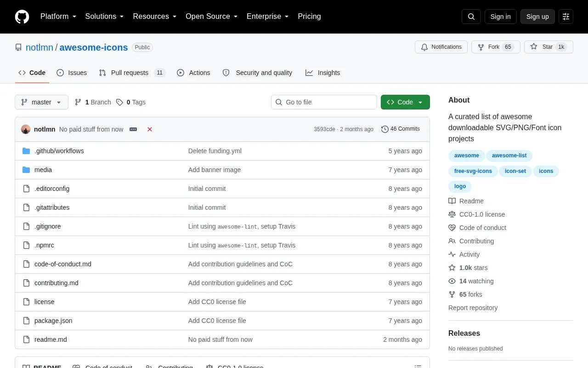Click the Report repository link

click(x=473, y=308)
